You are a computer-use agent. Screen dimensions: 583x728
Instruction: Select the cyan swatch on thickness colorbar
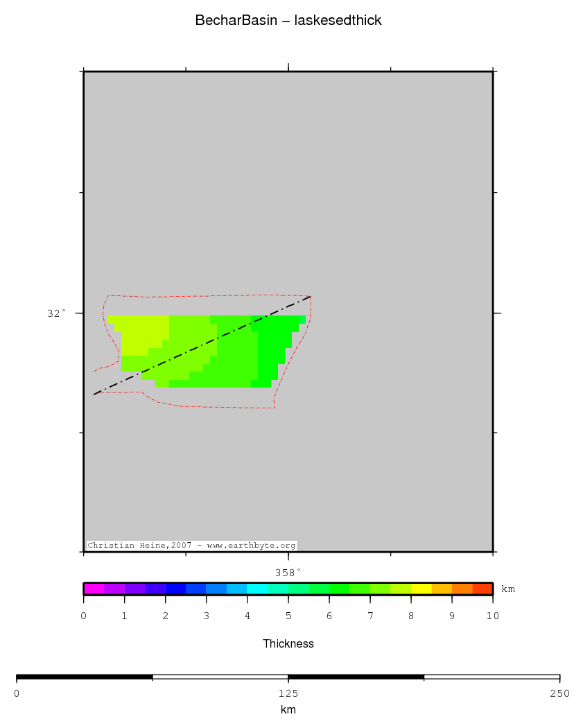tap(257, 589)
